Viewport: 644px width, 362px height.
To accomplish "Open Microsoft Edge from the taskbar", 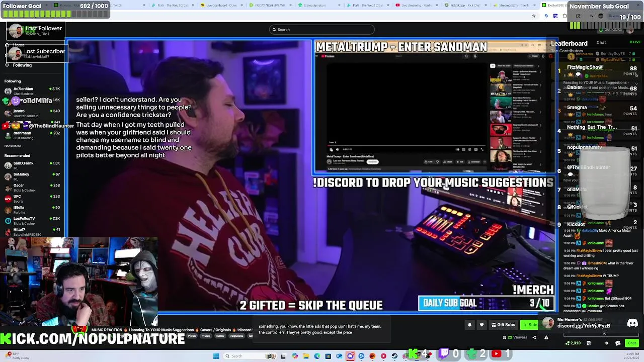I will pos(317,356).
